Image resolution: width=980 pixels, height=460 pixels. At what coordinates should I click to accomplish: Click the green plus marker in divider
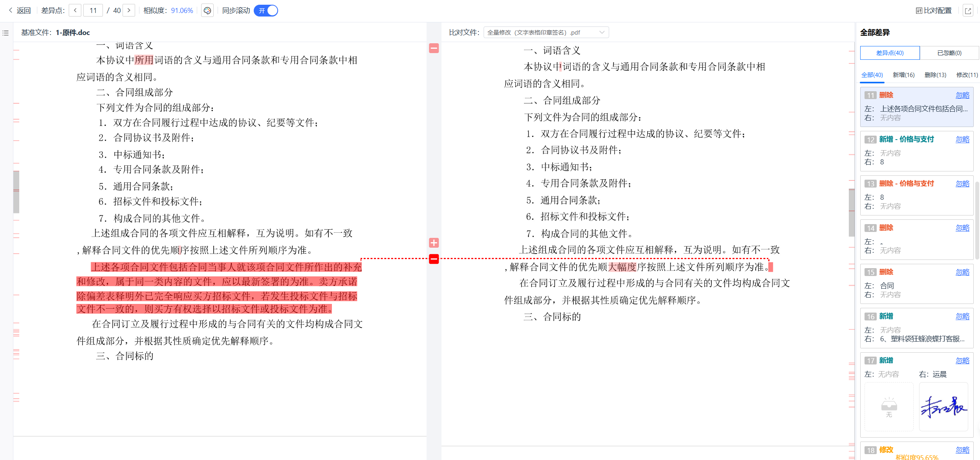(434, 243)
